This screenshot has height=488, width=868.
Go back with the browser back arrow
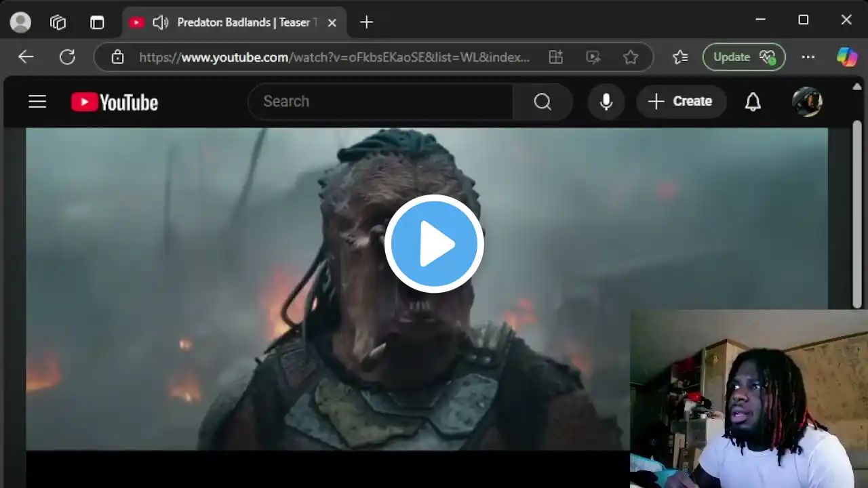[26, 57]
